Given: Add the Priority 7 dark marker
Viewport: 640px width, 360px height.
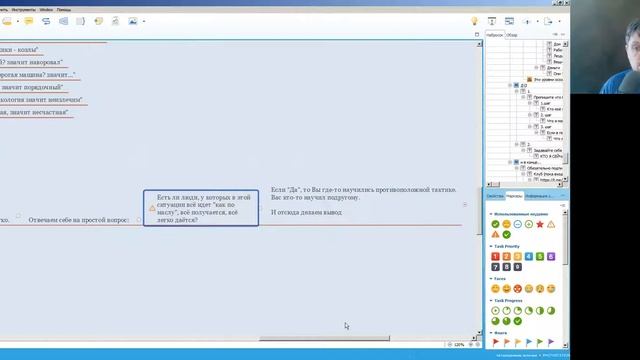Looking at the screenshot, I should coord(495,267).
